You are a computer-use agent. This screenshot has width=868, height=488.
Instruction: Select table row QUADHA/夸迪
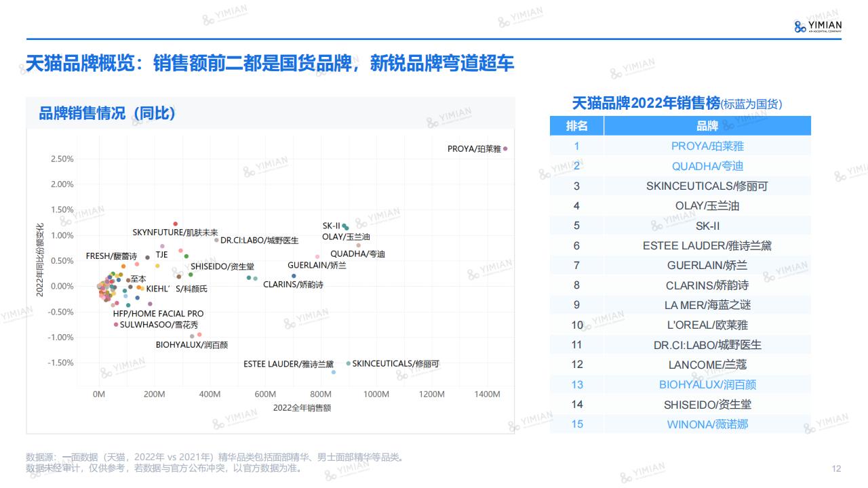point(680,166)
